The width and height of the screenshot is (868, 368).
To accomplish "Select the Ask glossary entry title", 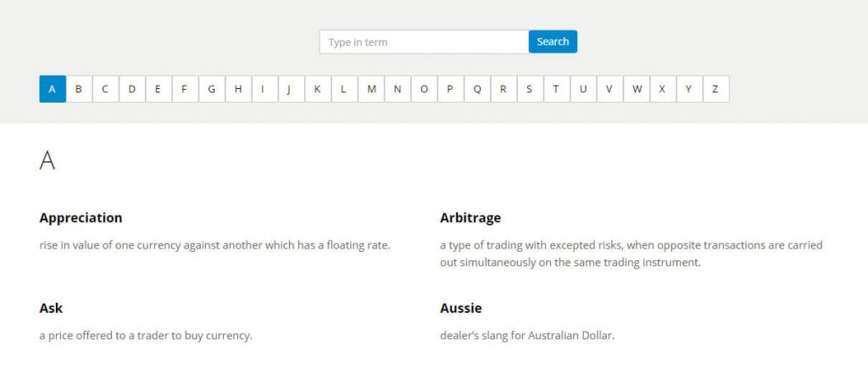I will 51,308.
